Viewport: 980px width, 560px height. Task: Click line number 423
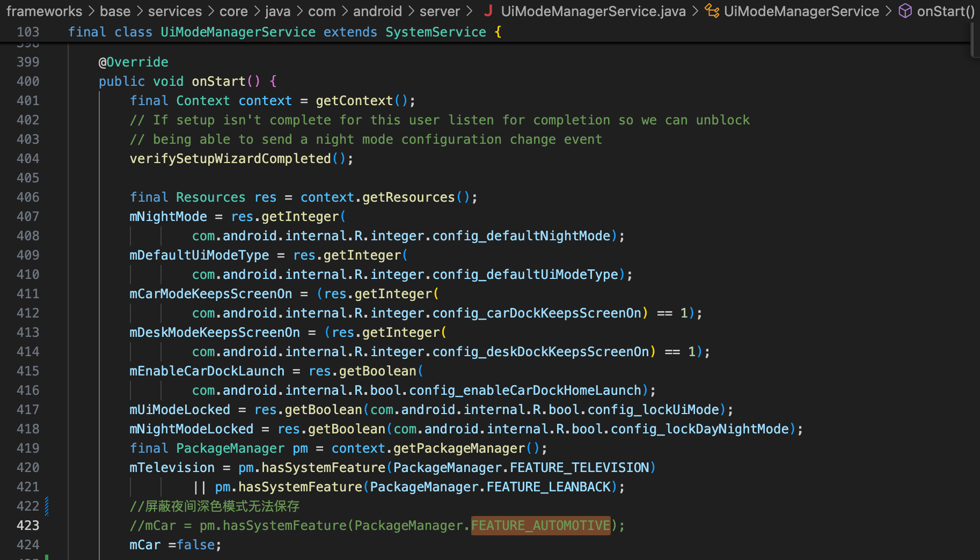coord(28,526)
